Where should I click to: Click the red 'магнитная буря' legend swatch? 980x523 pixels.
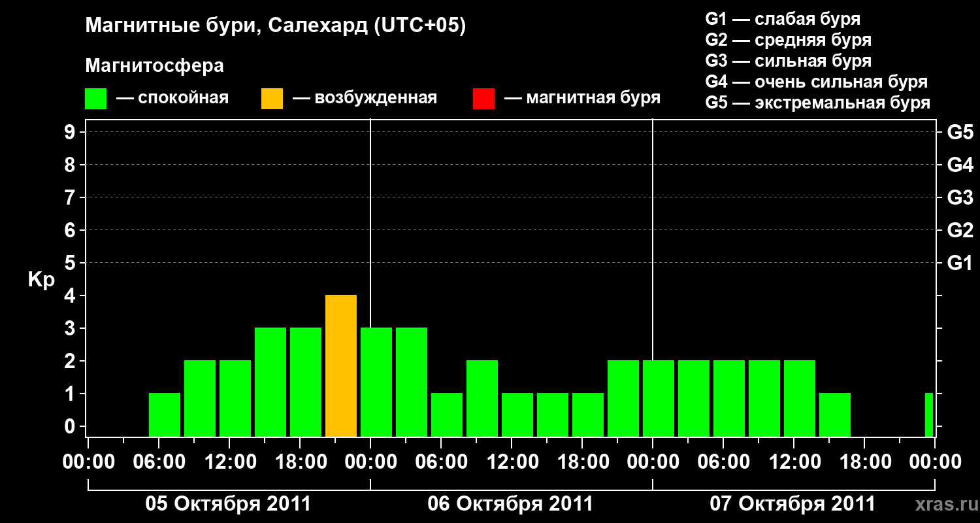483,99
